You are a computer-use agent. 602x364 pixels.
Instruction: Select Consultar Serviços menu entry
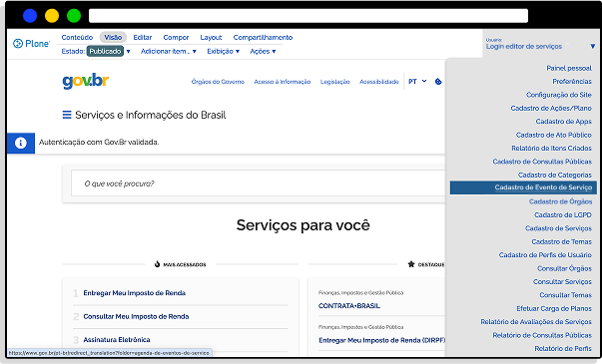[562, 281]
